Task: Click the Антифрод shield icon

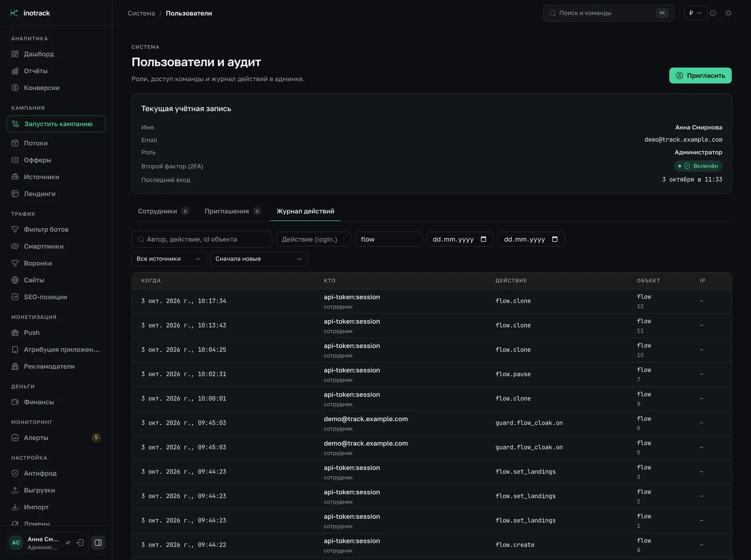Action: [15, 473]
